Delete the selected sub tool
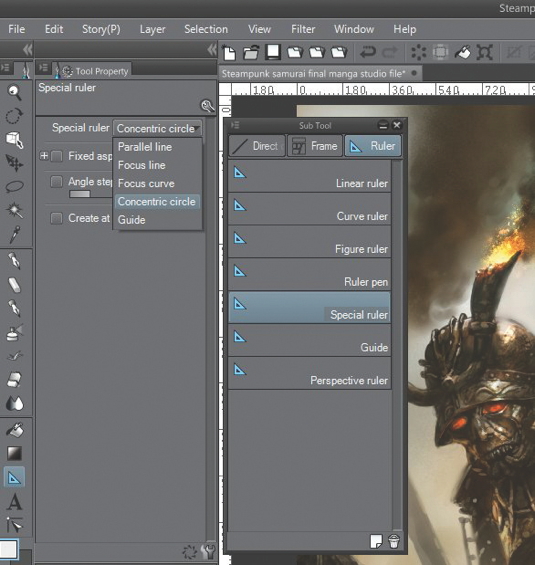535x565 pixels. [x=394, y=541]
